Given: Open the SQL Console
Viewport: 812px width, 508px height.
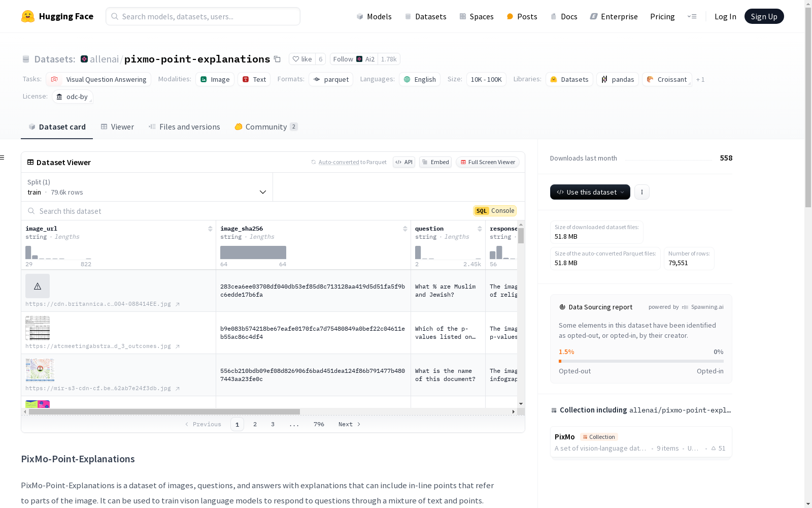Looking at the screenshot, I should point(495,211).
